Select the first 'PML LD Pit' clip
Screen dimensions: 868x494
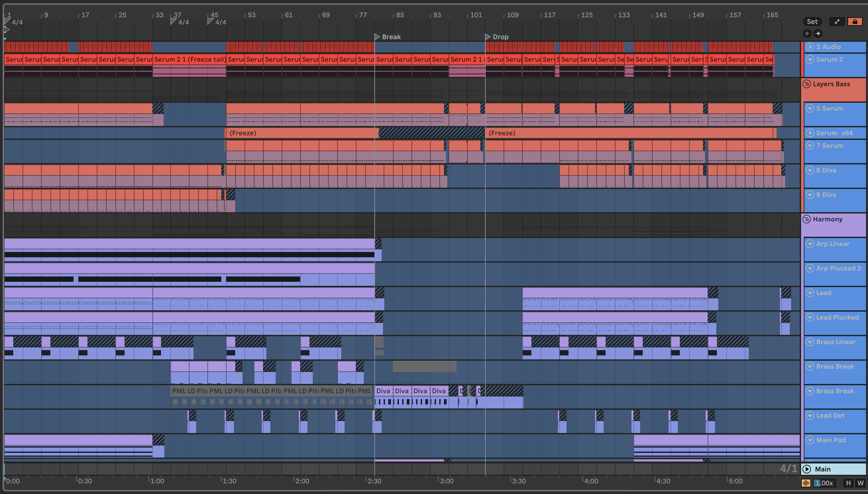tap(189, 391)
